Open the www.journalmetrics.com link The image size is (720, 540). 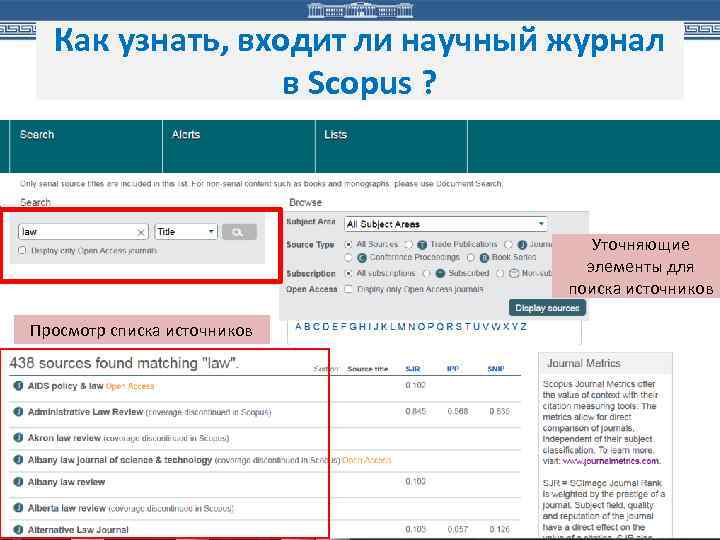coord(611,461)
